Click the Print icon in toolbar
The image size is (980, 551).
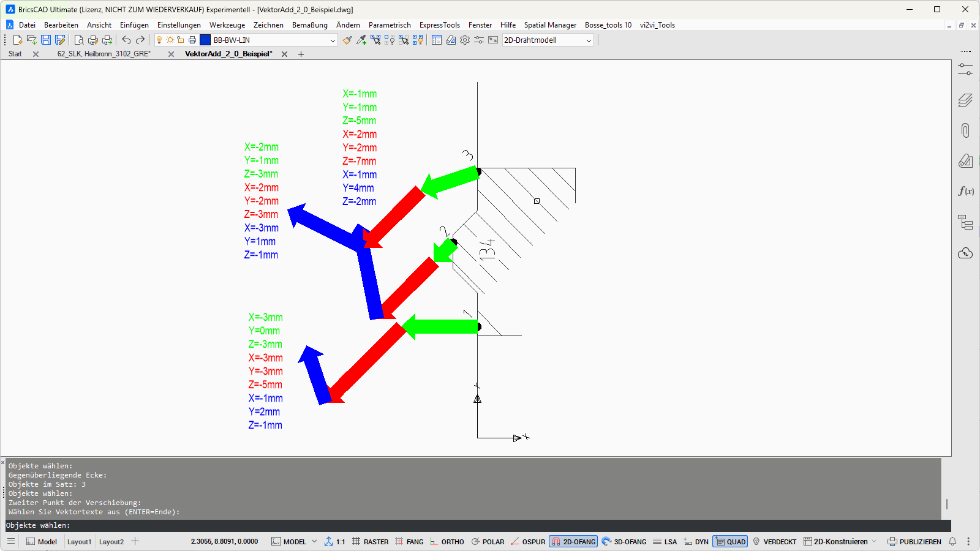(x=93, y=40)
